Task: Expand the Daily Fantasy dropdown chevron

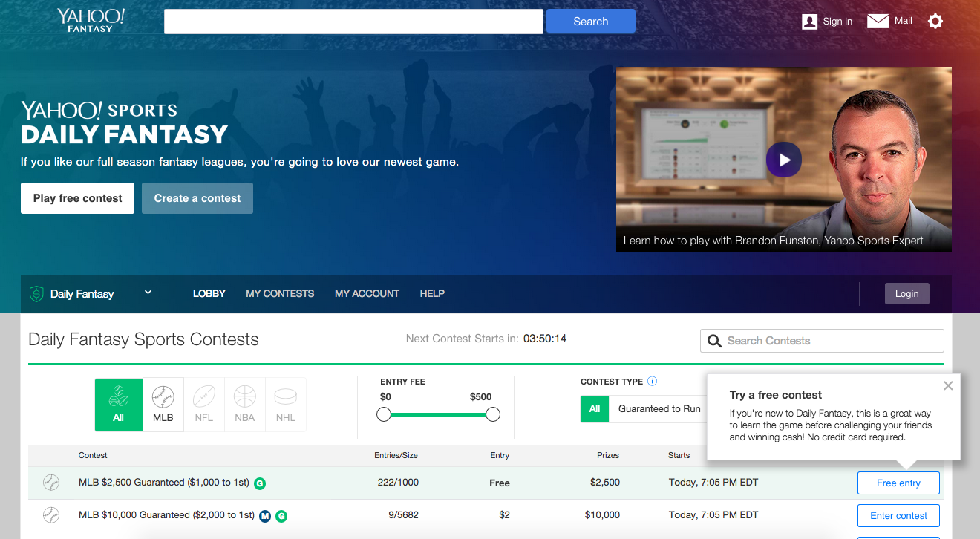Action: click(x=148, y=293)
